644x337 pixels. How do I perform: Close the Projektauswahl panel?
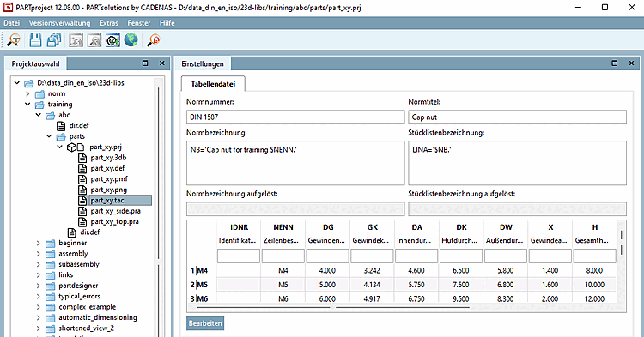click(161, 63)
